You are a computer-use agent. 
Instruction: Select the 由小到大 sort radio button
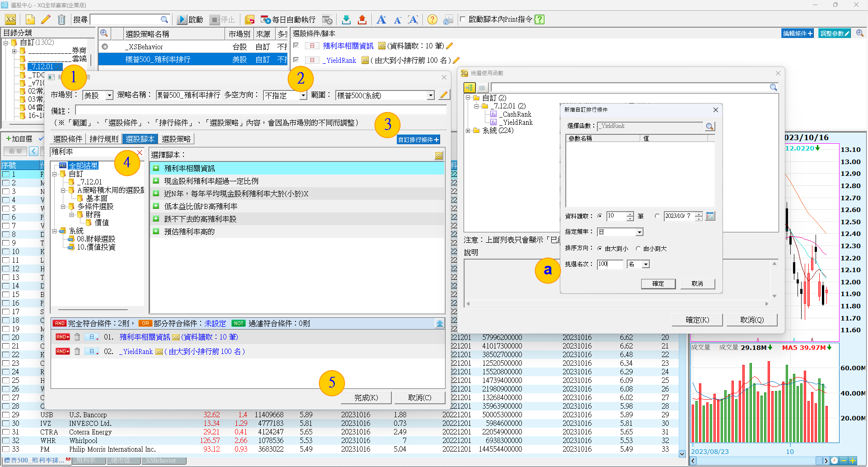click(x=638, y=249)
